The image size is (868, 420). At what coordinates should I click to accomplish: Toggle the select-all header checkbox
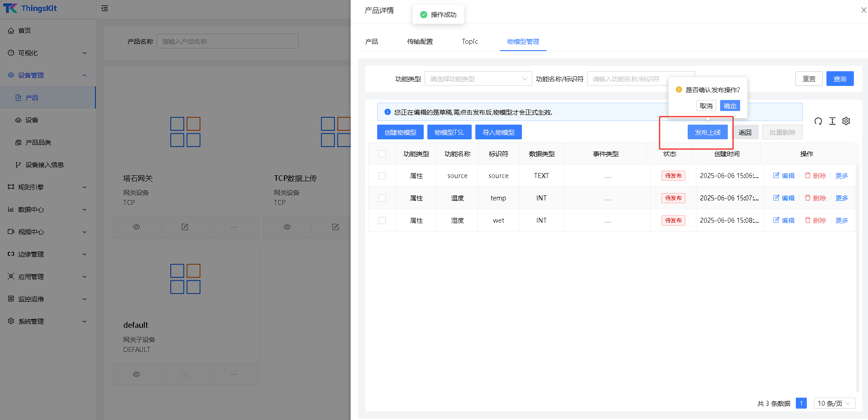382,154
